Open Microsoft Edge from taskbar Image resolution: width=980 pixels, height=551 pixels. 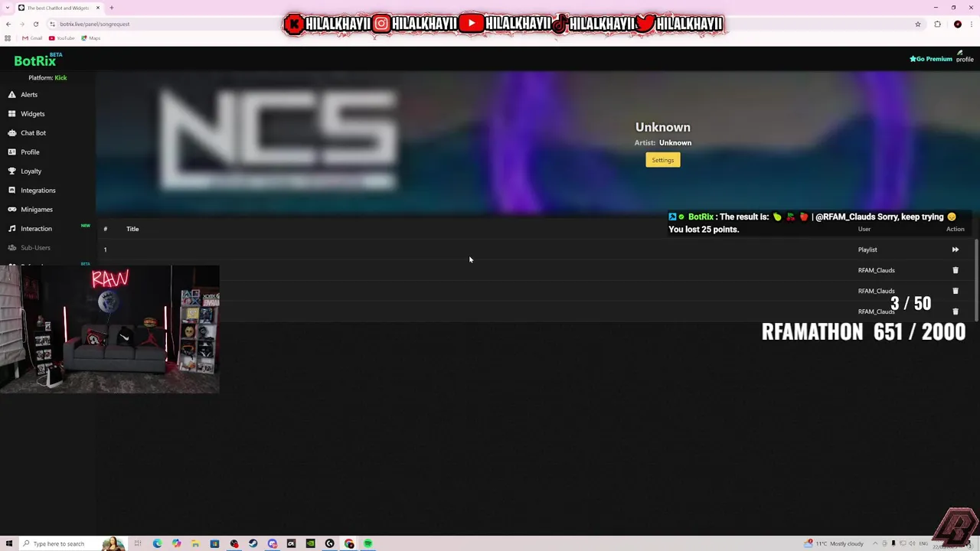pyautogui.click(x=157, y=543)
